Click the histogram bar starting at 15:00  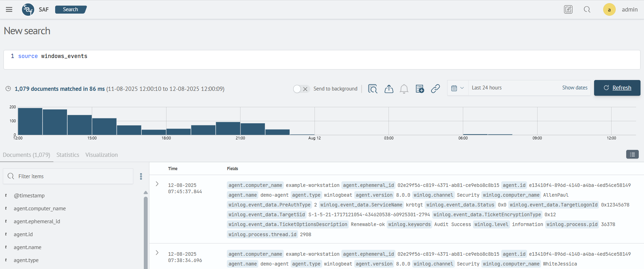point(104,126)
